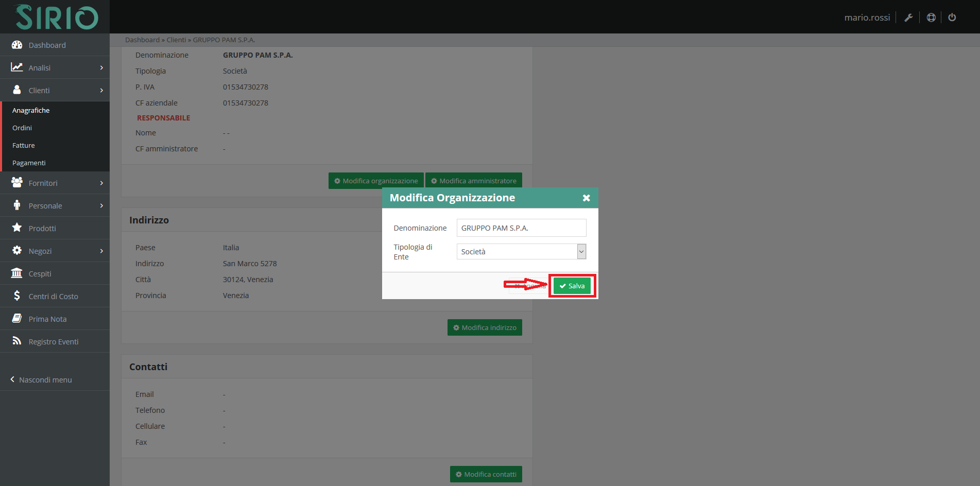Click the Modifica contatti button
Image resolution: width=980 pixels, height=486 pixels.
(486, 474)
